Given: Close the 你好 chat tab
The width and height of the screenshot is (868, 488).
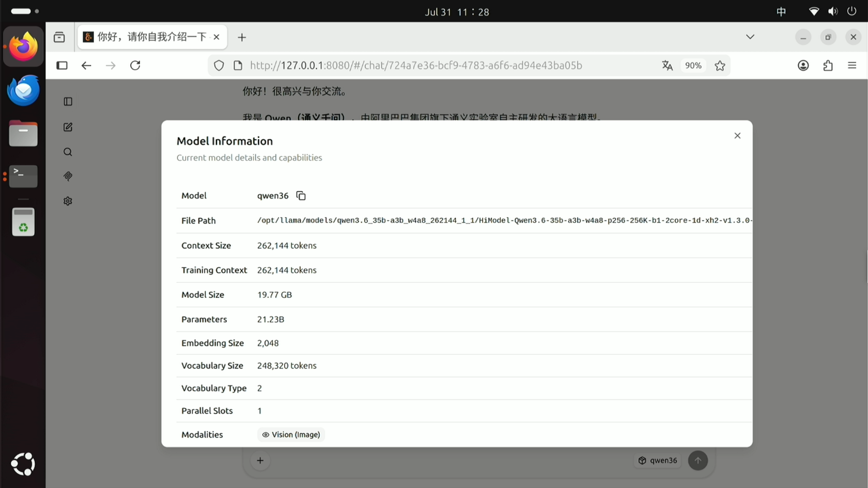Looking at the screenshot, I should tap(216, 37).
